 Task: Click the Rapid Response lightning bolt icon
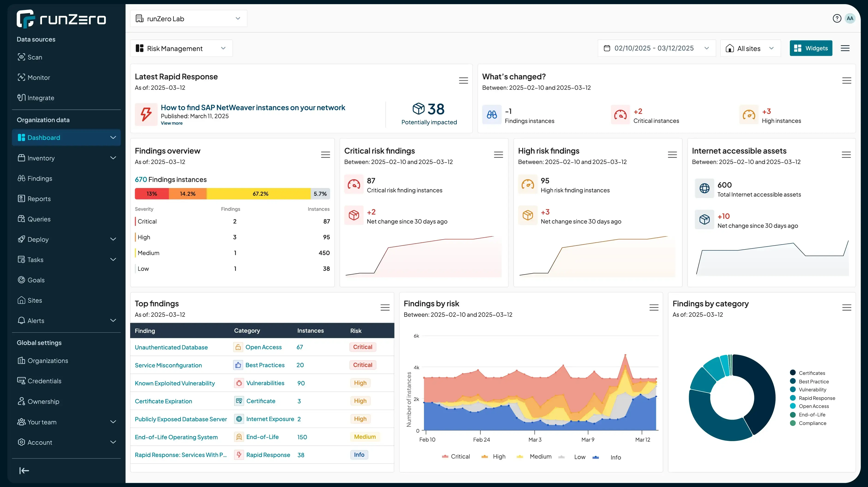click(146, 114)
